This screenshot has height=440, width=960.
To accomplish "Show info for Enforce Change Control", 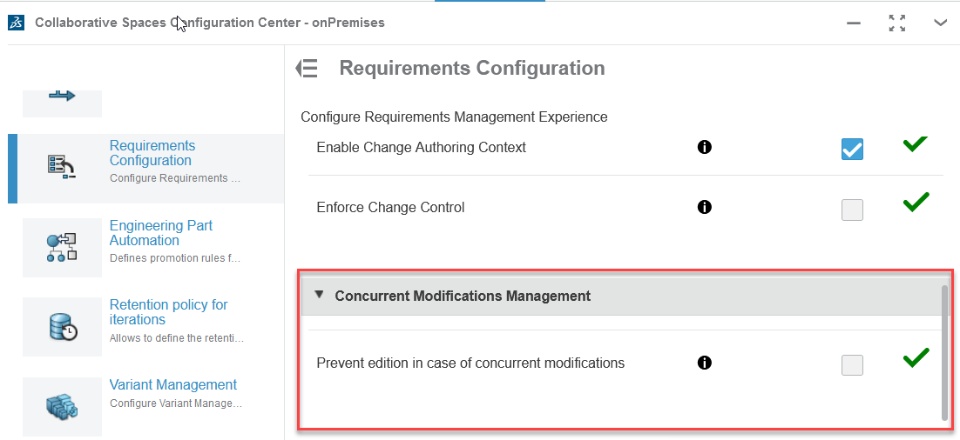I will point(704,207).
